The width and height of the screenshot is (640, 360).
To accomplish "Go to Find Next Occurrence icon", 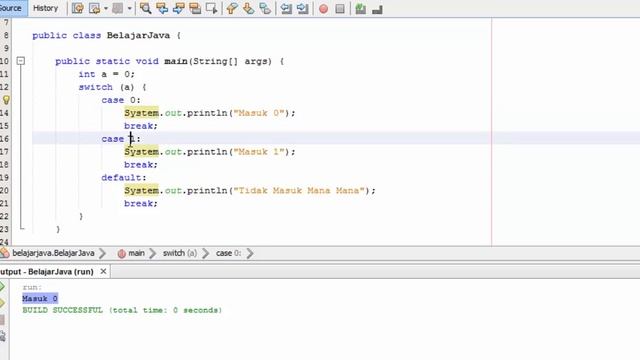I will [178, 8].
